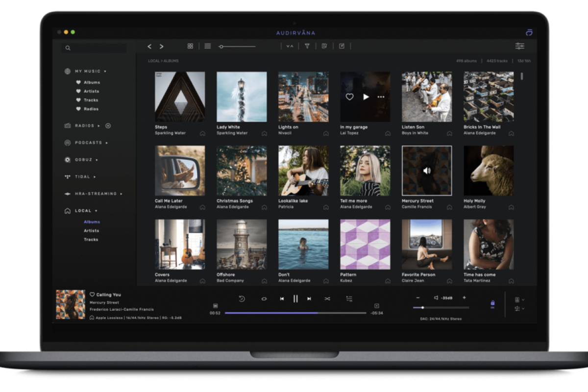The image size is (588, 392).
Task: Select Artists under Local
Action: tap(91, 231)
